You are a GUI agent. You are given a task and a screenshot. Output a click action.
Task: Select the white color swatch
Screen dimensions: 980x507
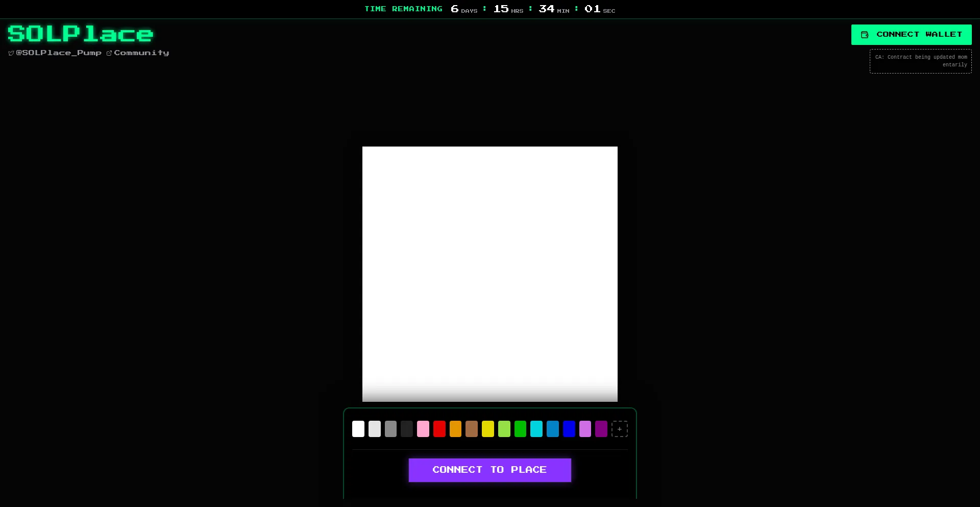pos(358,429)
